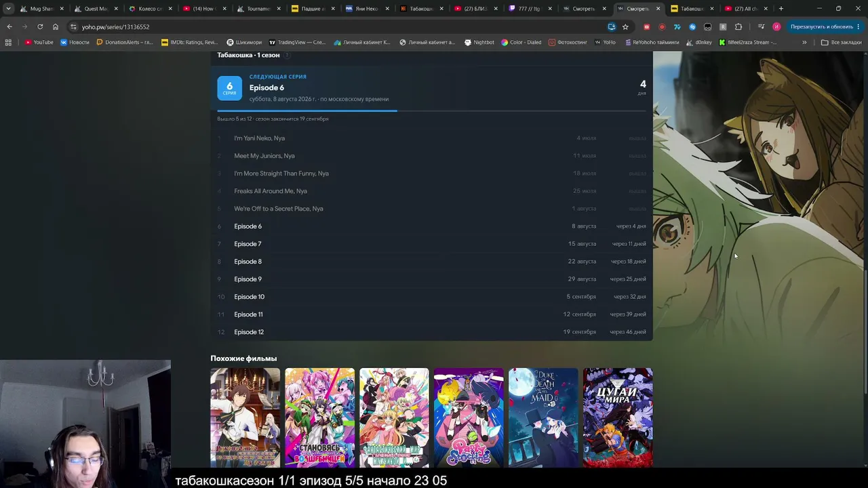This screenshot has height=488, width=868.
Task: Open the Nightbot bookmark
Action: coord(479,42)
